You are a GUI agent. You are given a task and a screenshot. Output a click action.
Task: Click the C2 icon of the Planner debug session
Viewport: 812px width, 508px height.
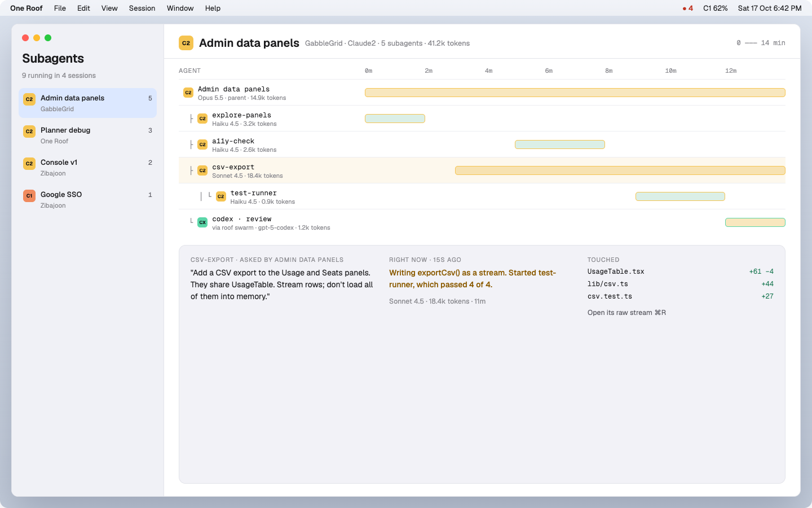point(29,131)
